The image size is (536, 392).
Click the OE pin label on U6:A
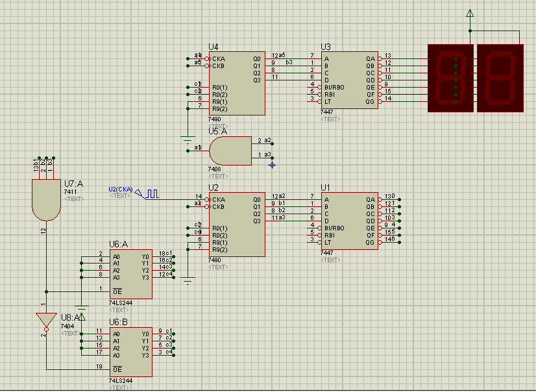click(x=117, y=291)
